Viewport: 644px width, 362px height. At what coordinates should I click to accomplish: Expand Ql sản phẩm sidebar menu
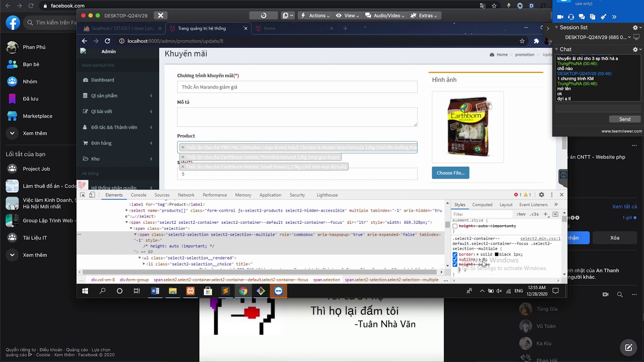(117, 96)
